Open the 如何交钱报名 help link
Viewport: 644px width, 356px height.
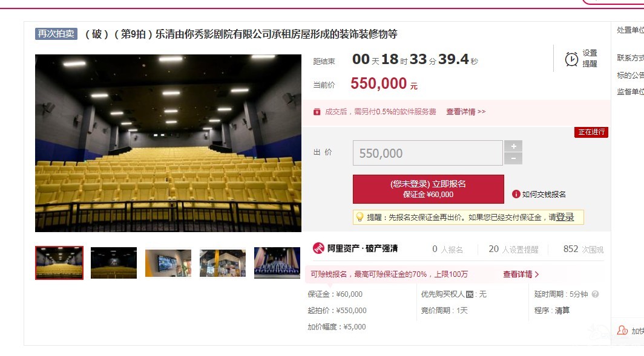544,195
